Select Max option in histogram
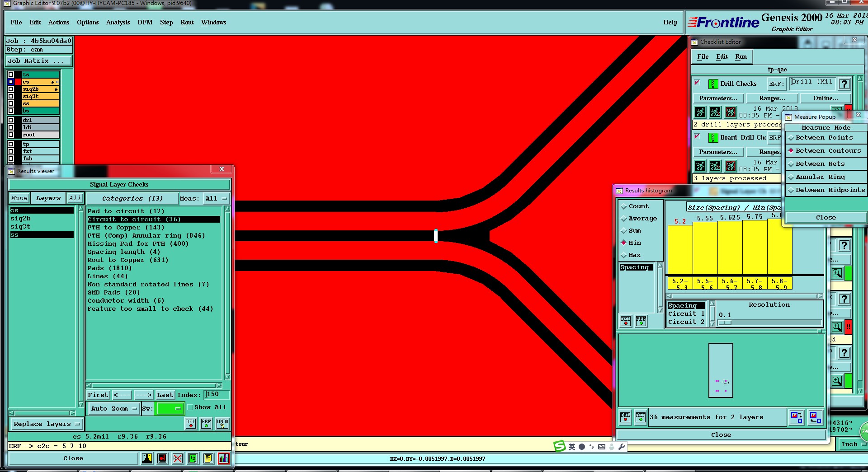The image size is (868, 472). coord(631,255)
